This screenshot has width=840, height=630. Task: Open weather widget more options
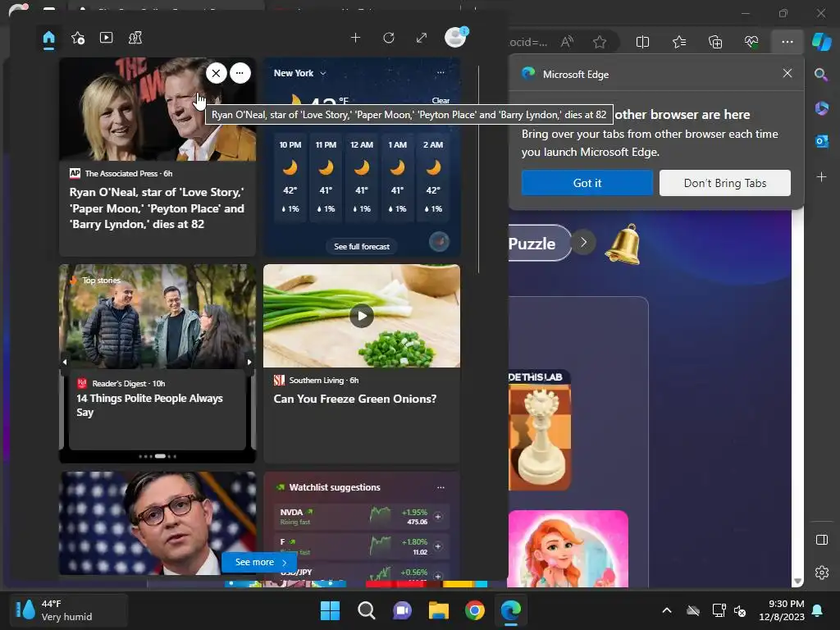441,73
